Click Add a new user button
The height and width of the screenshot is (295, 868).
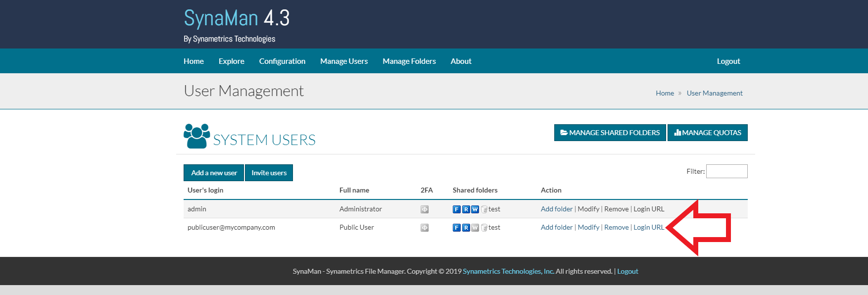(x=214, y=173)
